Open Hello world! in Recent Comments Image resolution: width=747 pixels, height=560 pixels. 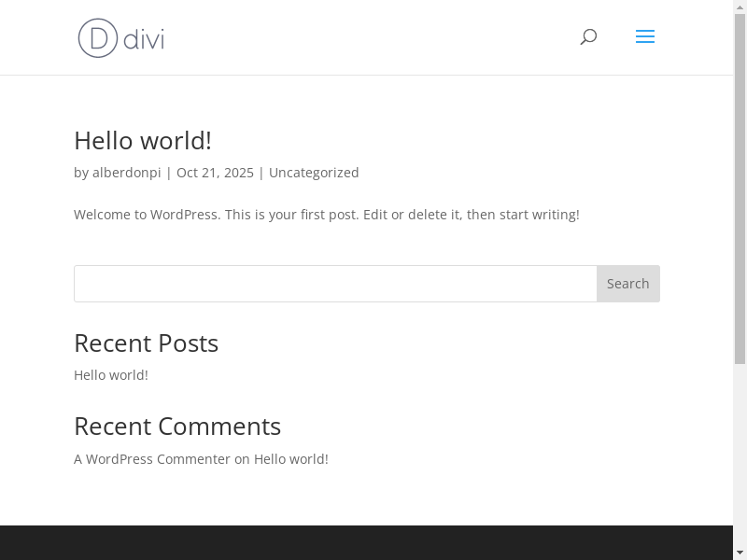pos(291,459)
